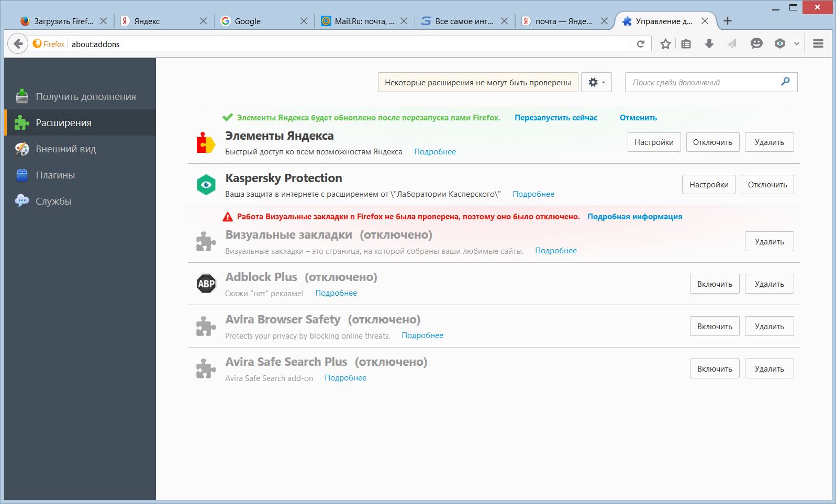Click Некоторые расширения не могут быть проверены button
Screen dimensions: 836x504
point(478,82)
